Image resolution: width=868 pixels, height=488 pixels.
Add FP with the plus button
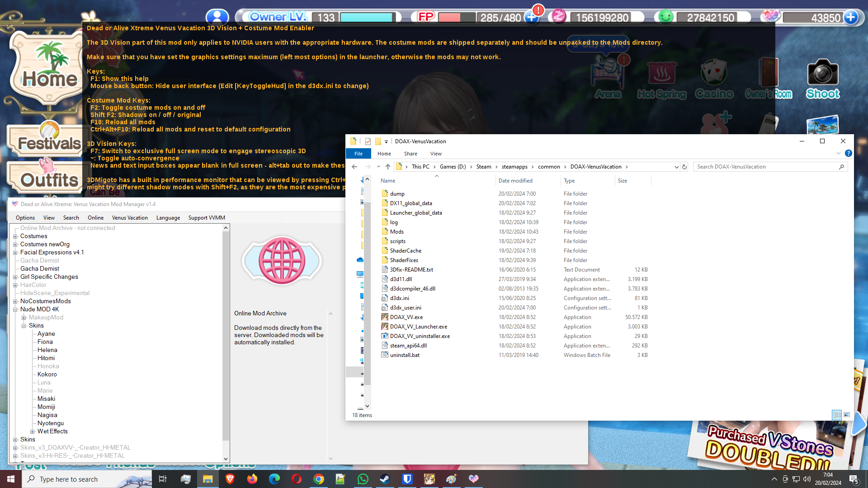click(532, 17)
